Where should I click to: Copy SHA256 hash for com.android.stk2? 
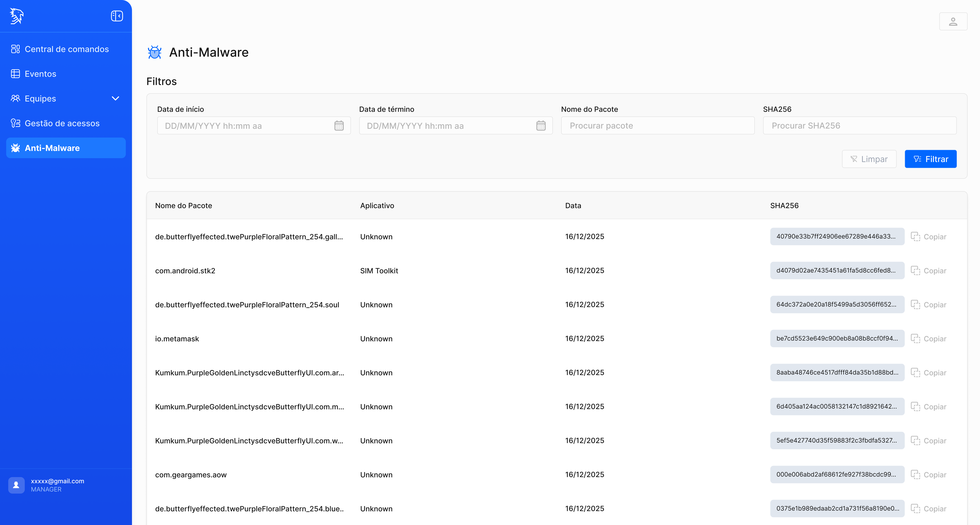pos(928,271)
